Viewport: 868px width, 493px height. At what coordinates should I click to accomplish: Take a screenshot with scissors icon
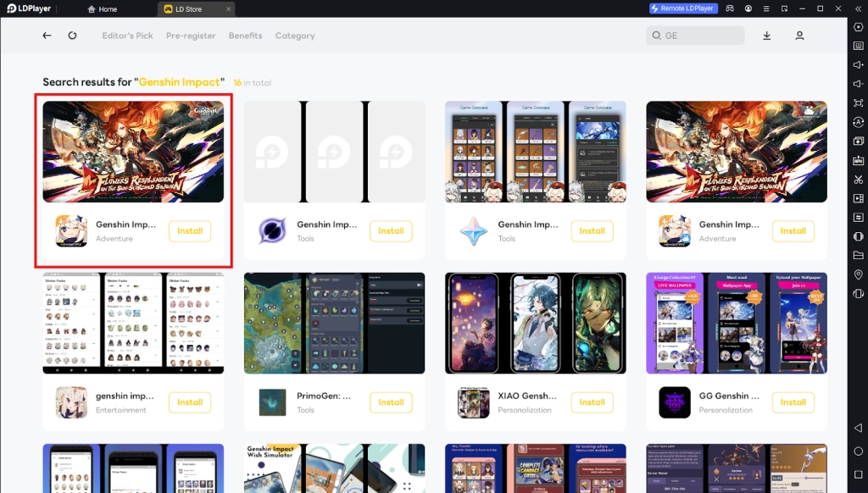tap(858, 180)
